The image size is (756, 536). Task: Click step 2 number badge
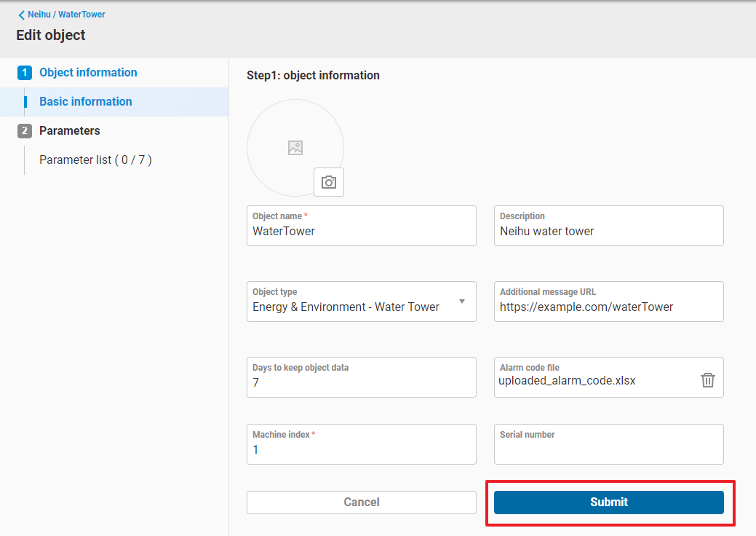point(25,131)
